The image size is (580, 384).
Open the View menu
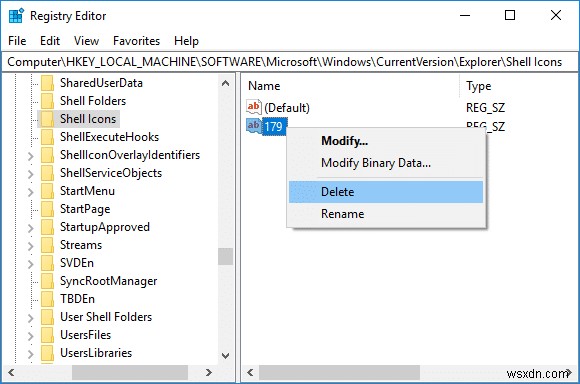(86, 41)
